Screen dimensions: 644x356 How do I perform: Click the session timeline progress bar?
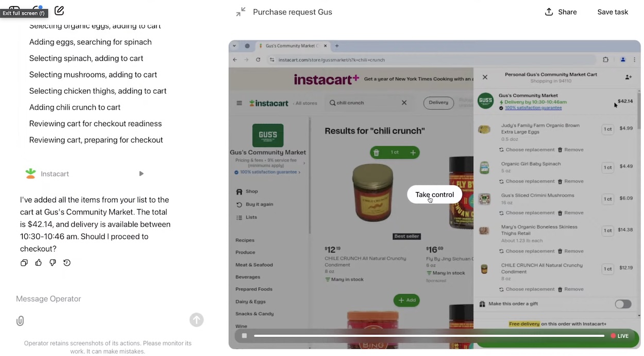[429, 336]
